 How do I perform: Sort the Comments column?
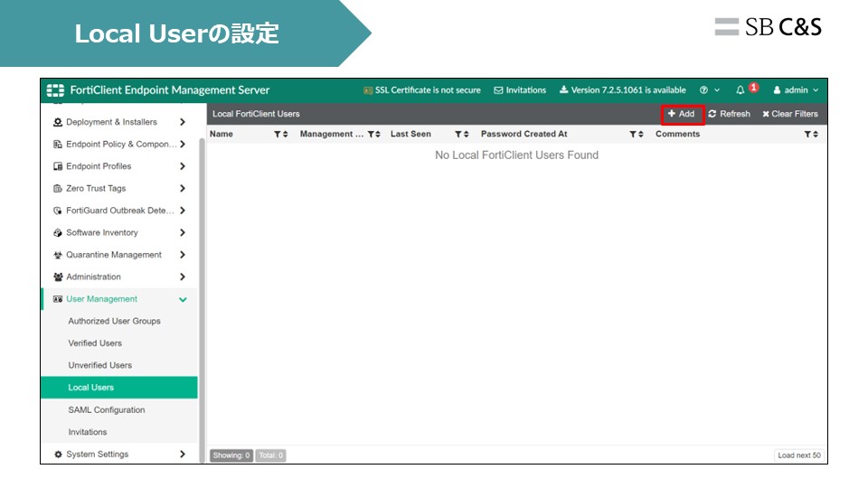816,134
